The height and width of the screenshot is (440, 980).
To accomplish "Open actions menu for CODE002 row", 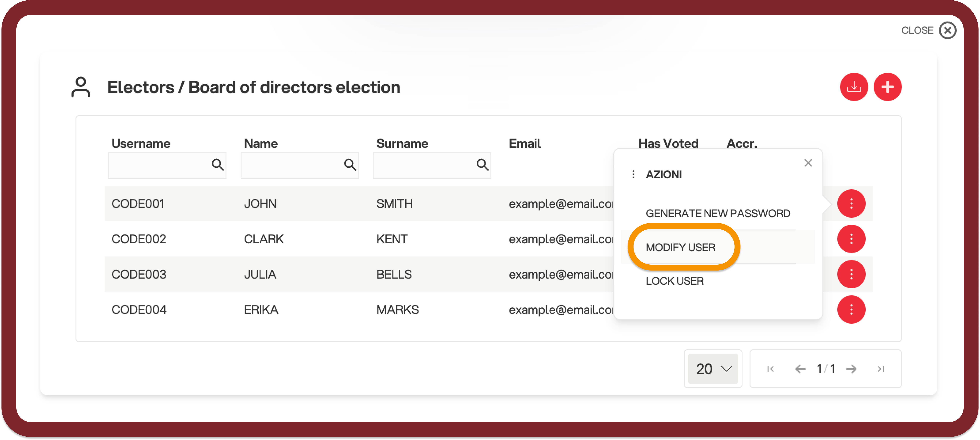I will tap(851, 239).
